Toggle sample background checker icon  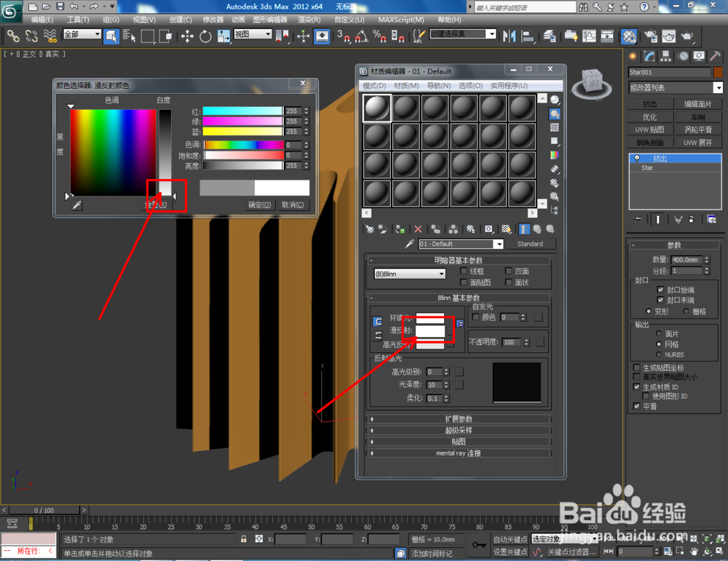coord(554,127)
